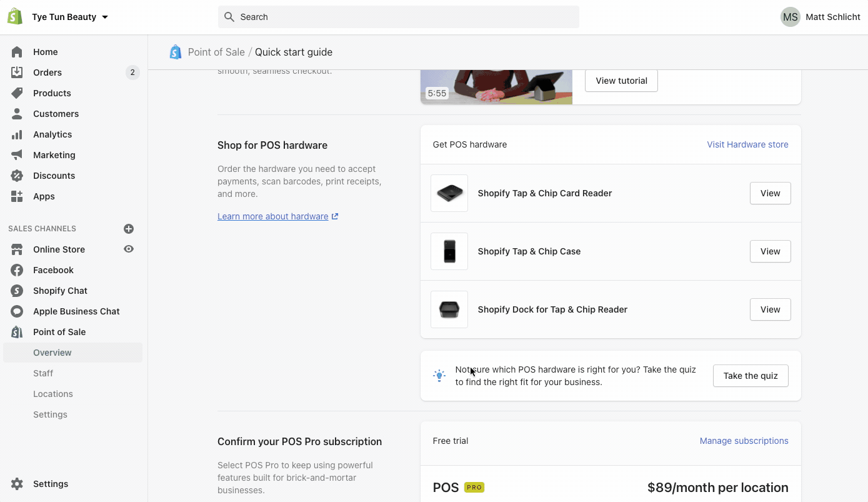Click inside the Search field

click(398, 17)
